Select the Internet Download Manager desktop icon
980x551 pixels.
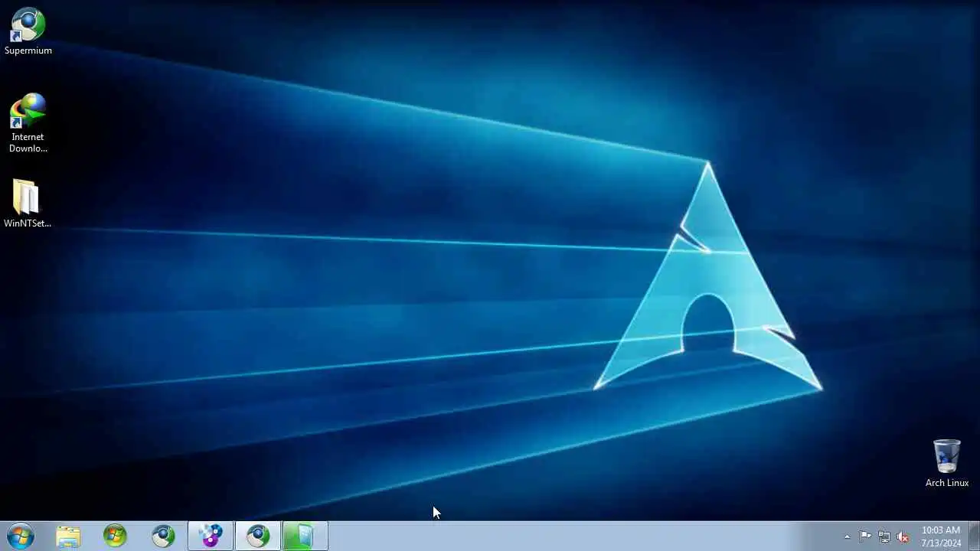[28, 123]
